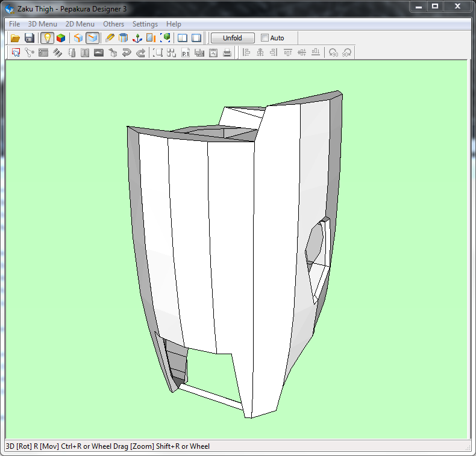476x456 pixels.
Task: Click the undo arrow icon
Action: [x=127, y=53]
